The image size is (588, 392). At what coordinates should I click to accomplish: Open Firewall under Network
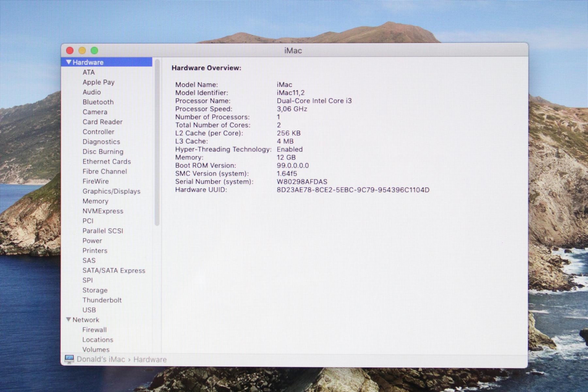click(94, 330)
